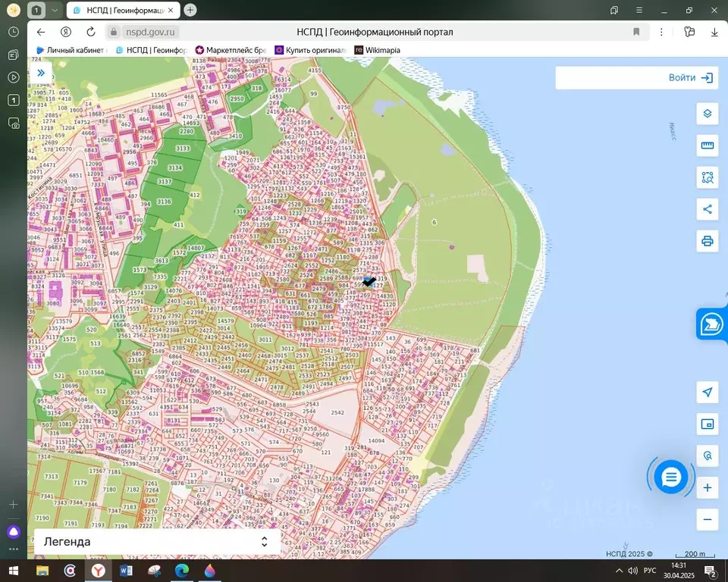Viewport: 728px width, 582px height.
Task: Expand the left sidebar panel
Action: (x=41, y=73)
